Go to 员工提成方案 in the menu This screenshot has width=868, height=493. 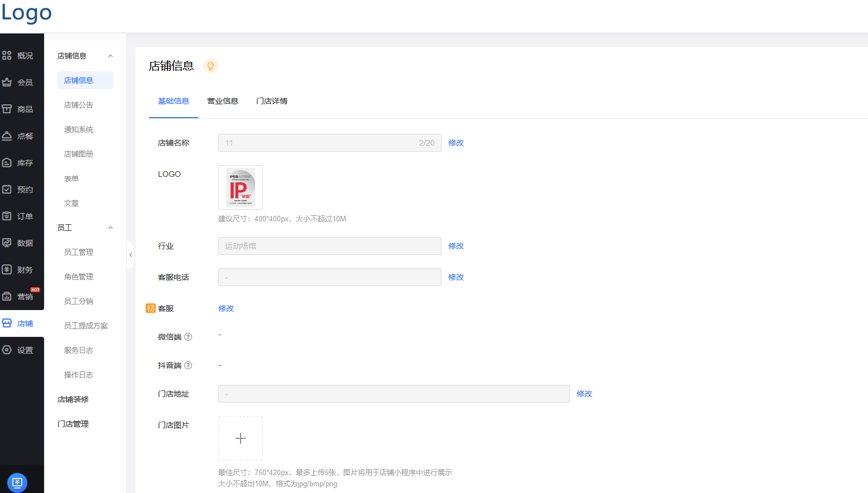pos(86,325)
